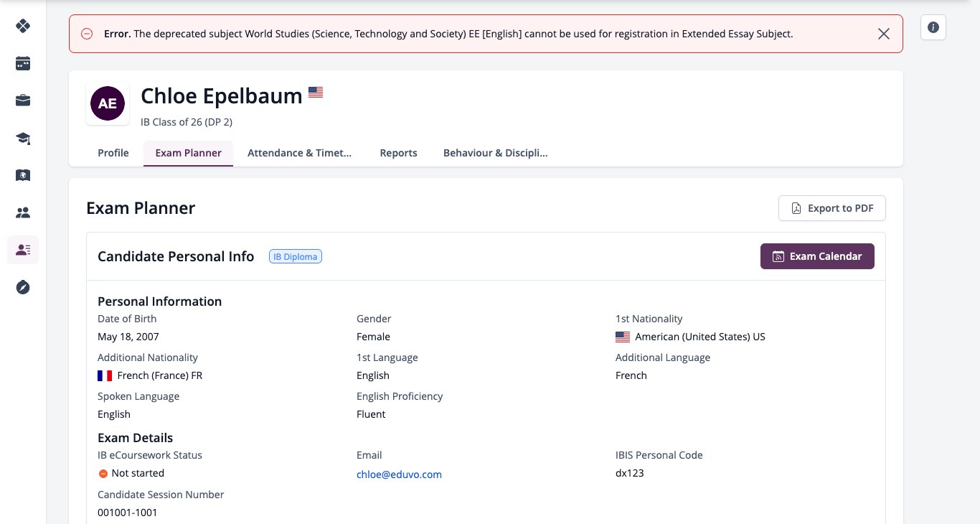980x524 pixels.
Task: Select the student list sidebar icon
Action: coord(23,250)
